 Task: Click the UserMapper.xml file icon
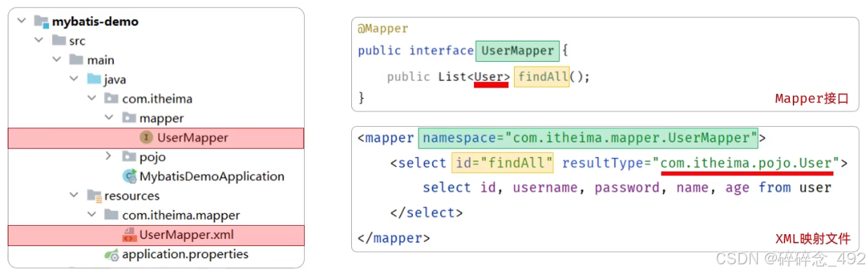pos(129,235)
